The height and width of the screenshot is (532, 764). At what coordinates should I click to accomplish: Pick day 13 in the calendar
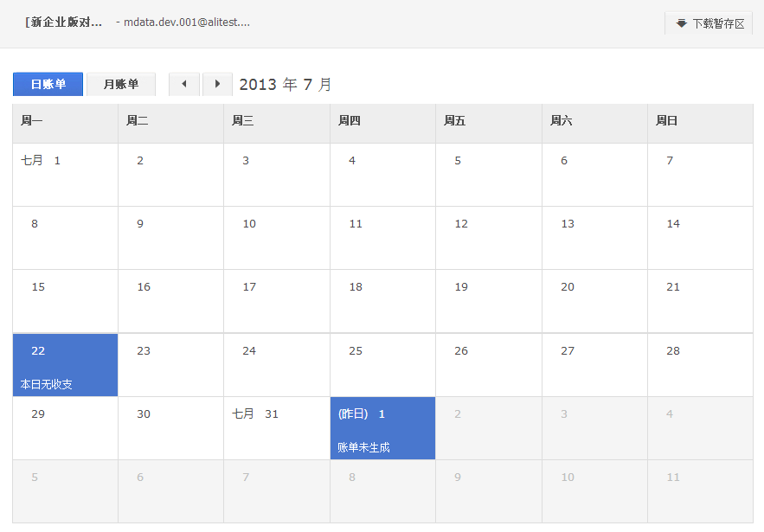click(595, 238)
